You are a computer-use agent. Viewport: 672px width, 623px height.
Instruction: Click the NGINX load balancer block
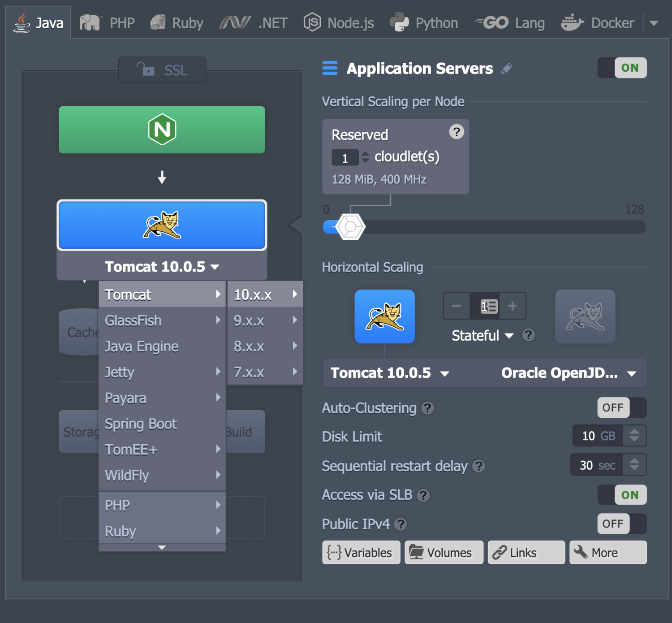162,130
